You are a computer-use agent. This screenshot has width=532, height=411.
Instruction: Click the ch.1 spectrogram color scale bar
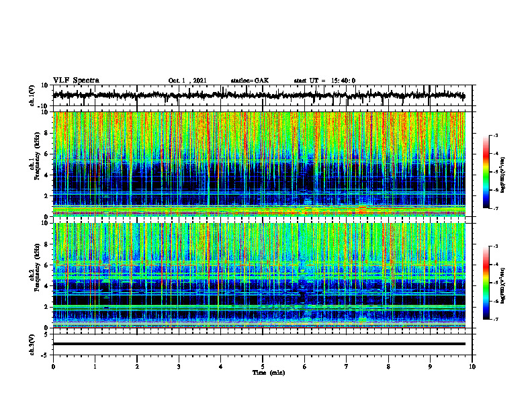point(486,172)
